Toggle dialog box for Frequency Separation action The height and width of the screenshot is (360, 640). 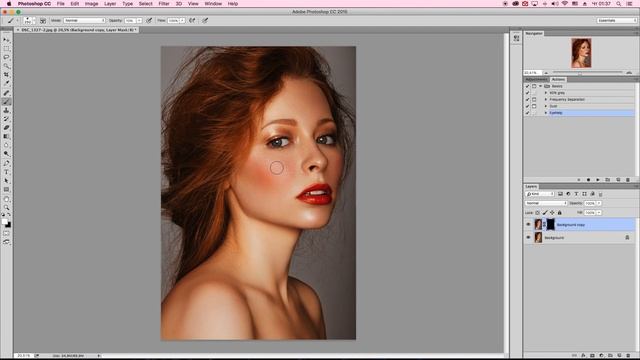tap(534, 100)
